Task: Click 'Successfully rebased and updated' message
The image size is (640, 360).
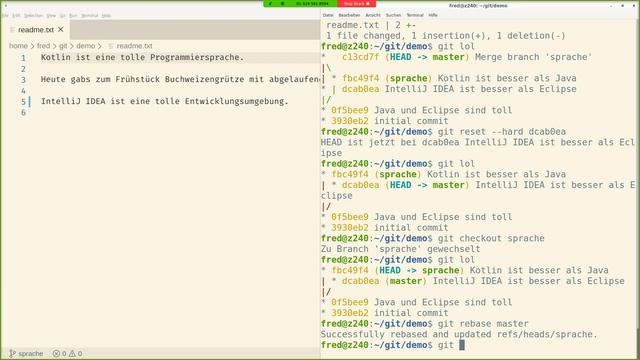Action: [459, 334]
